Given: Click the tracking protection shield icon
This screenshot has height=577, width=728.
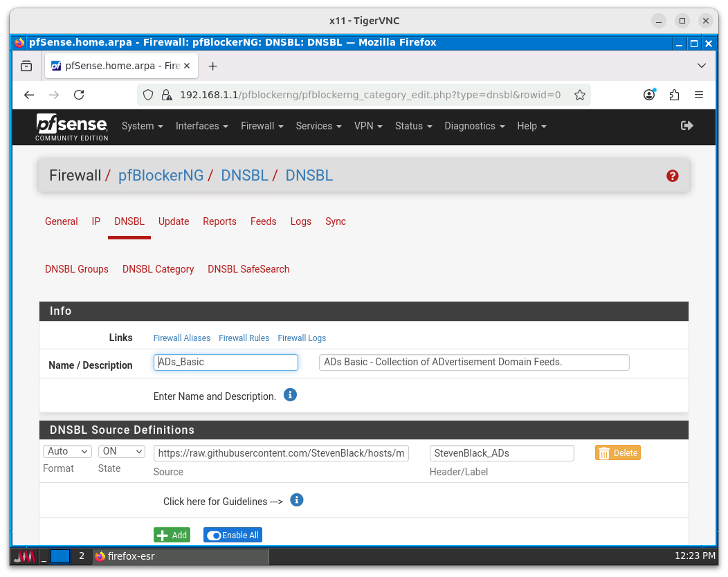Looking at the screenshot, I should [x=148, y=95].
